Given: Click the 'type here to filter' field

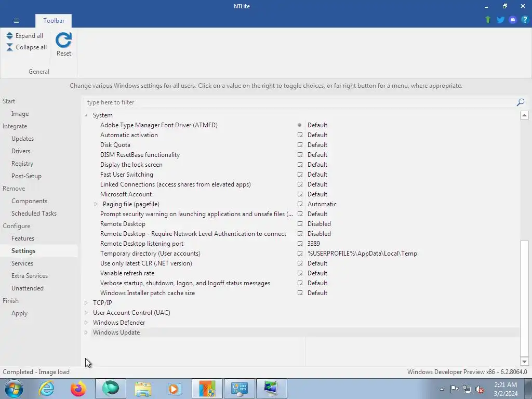Looking at the screenshot, I should point(300,102).
